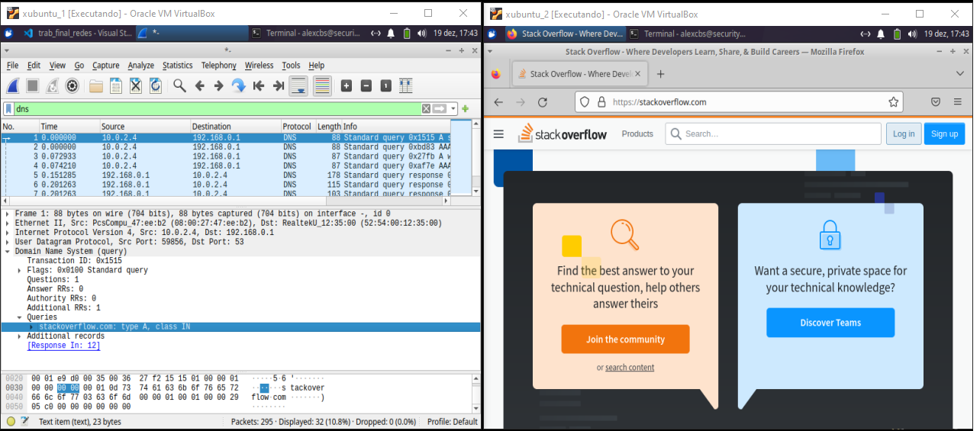Toggle auto-scroll during live capture

tap(298, 85)
